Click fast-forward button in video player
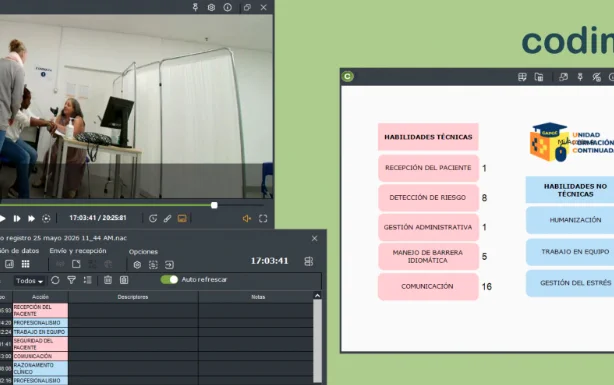Viewport: 614px width, 385px height. tap(31, 219)
